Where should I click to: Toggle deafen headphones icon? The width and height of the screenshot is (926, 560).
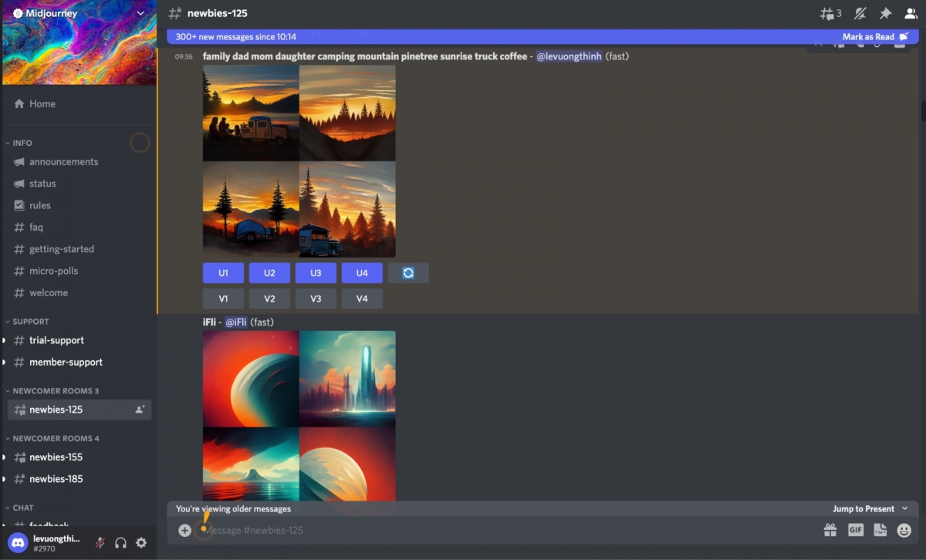[x=120, y=542]
